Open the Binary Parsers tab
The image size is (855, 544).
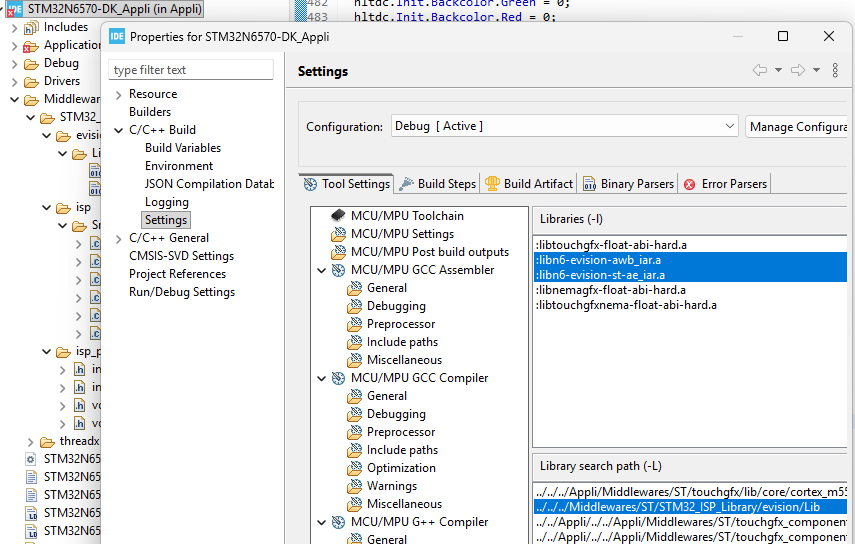628,184
